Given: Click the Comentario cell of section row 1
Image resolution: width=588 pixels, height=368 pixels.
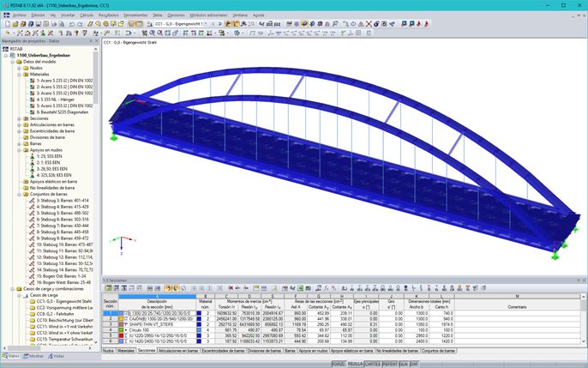Looking at the screenshot, I should point(517,313).
